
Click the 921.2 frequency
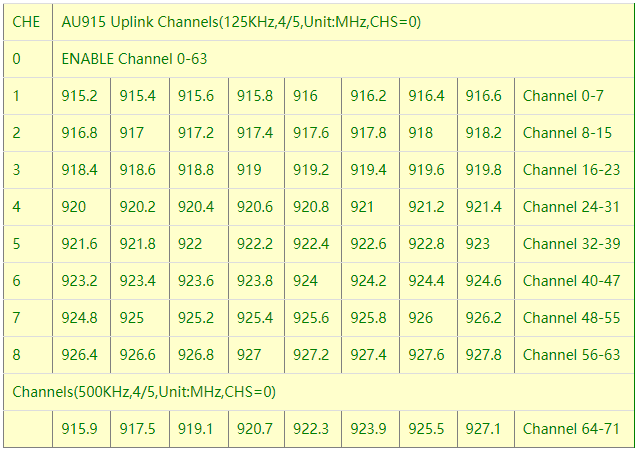tap(426, 207)
